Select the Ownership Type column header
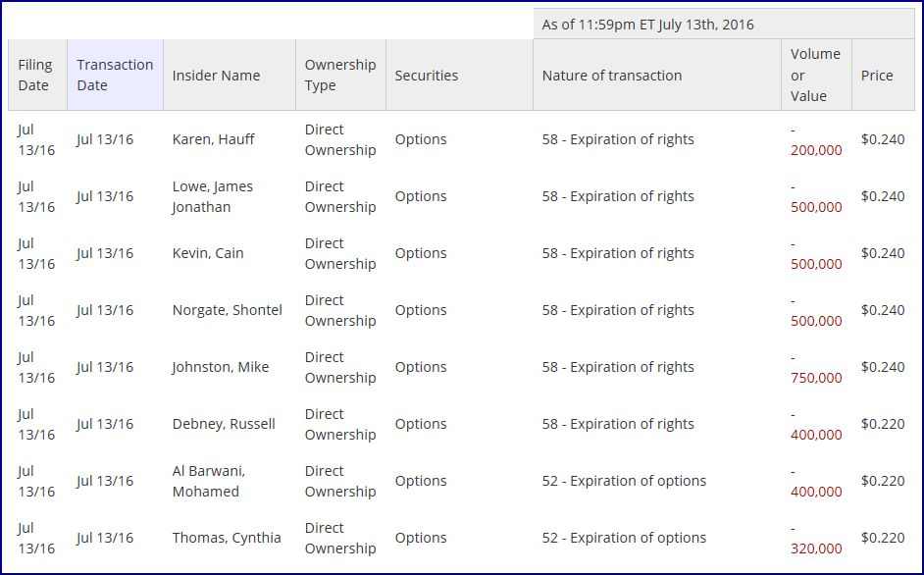924x575 pixels. pyautogui.click(x=339, y=76)
